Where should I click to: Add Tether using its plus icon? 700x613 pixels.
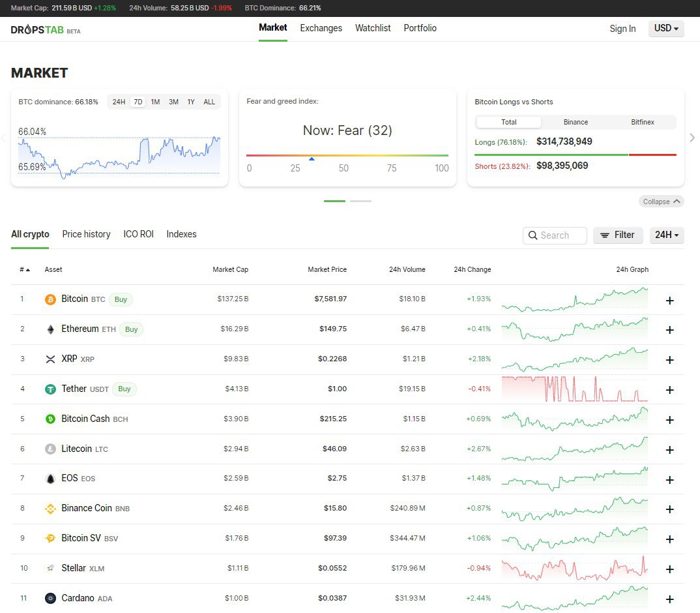(669, 390)
